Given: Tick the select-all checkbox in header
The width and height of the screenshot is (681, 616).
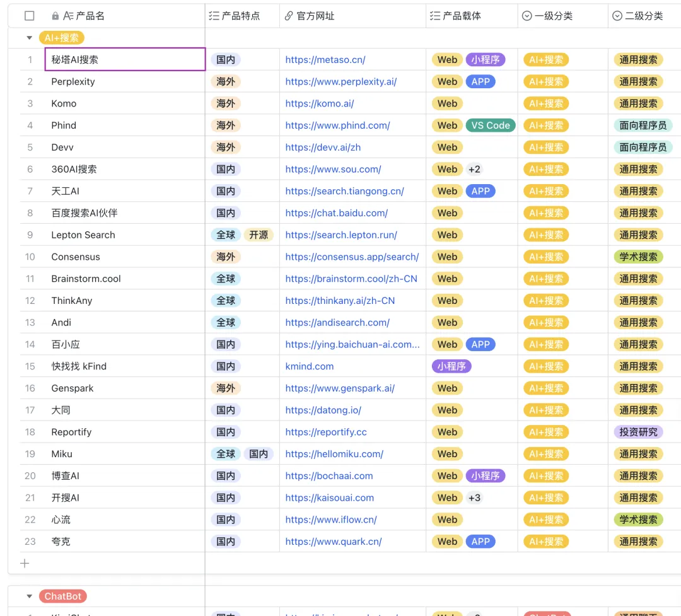Looking at the screenshot, I should (30, 16).
